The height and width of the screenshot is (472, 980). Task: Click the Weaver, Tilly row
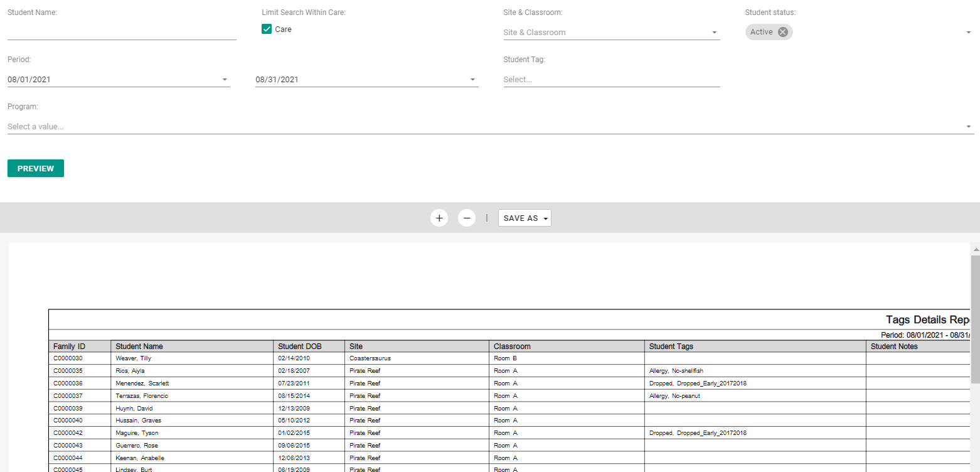tap(509, 358)
